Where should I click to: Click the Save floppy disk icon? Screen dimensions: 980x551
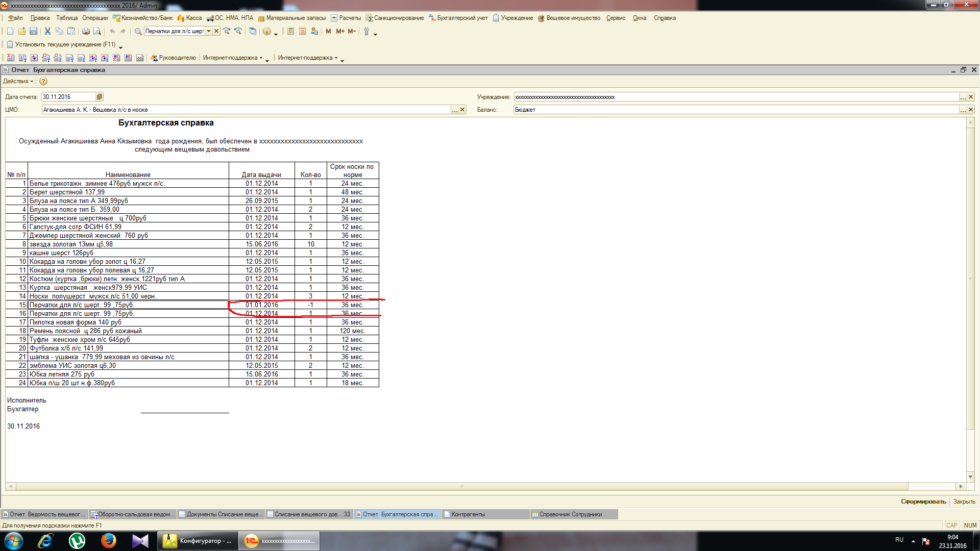tap(33, 32)
